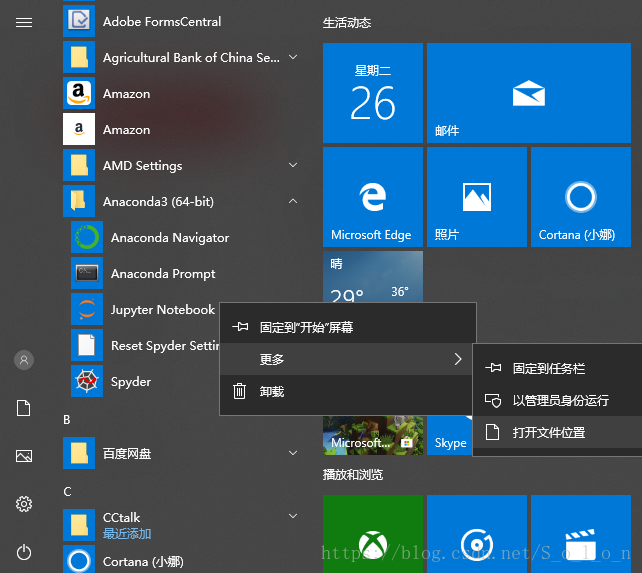Image resolution: width=642 pixels, height=573 pixels.
Task: Open the Groove Music disc tile
Action: point(477,534)
